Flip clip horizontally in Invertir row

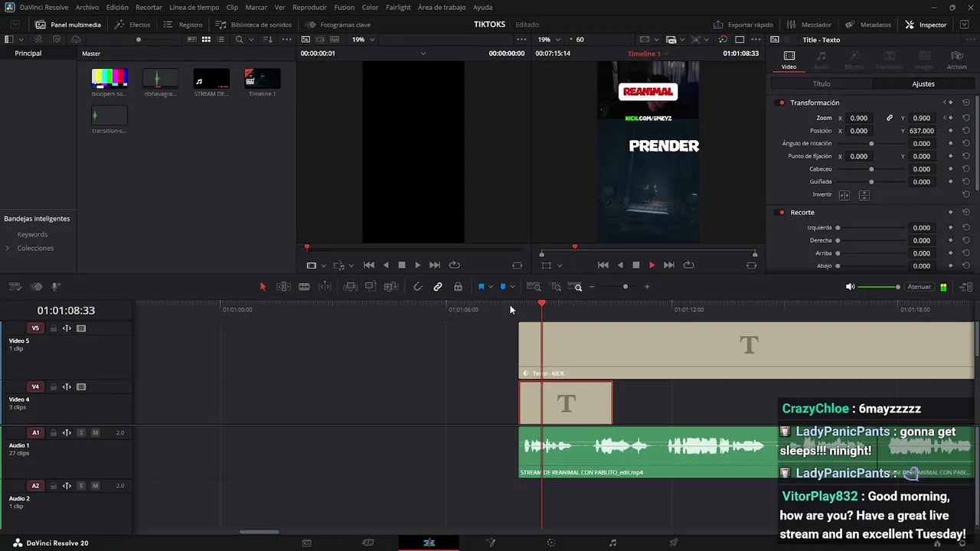(844, 195)
